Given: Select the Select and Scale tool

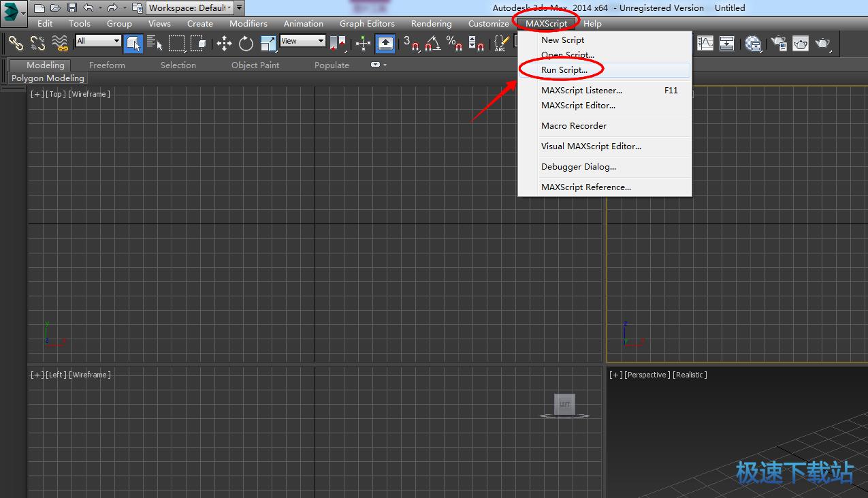Looking at the screenshot, I should (268, 44).
